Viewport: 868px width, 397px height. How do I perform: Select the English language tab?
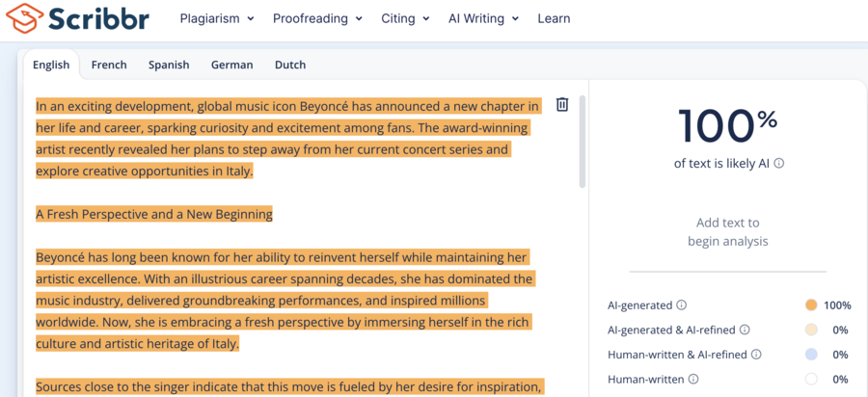click(x=51, y=65)
